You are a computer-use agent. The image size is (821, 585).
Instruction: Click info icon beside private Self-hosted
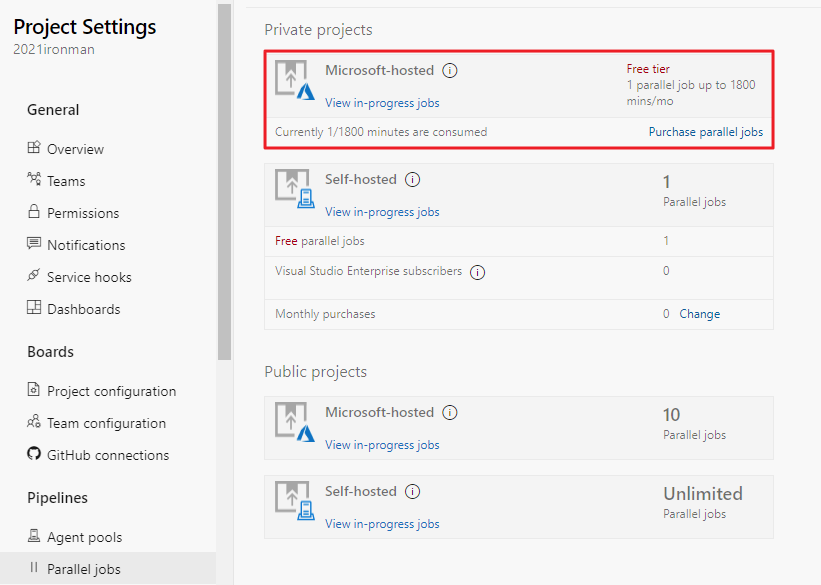click(x=413, y=180)
